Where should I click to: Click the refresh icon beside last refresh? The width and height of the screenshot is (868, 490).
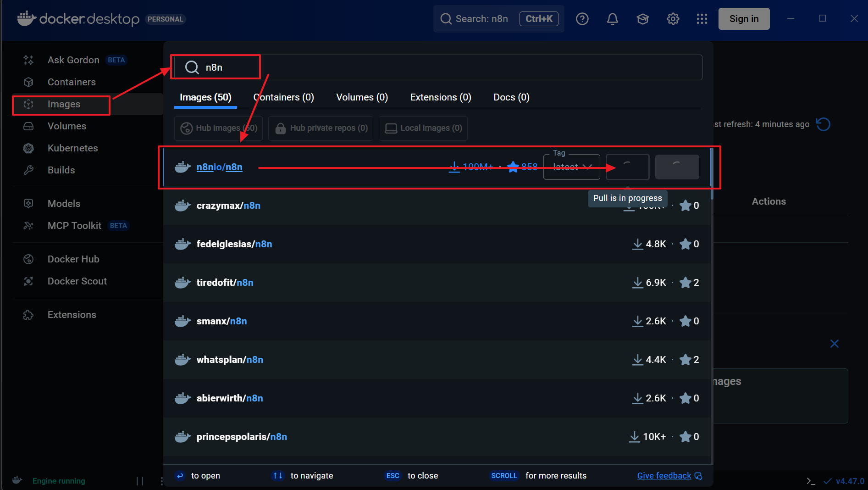pyautogui.click(x=824, y=124)
